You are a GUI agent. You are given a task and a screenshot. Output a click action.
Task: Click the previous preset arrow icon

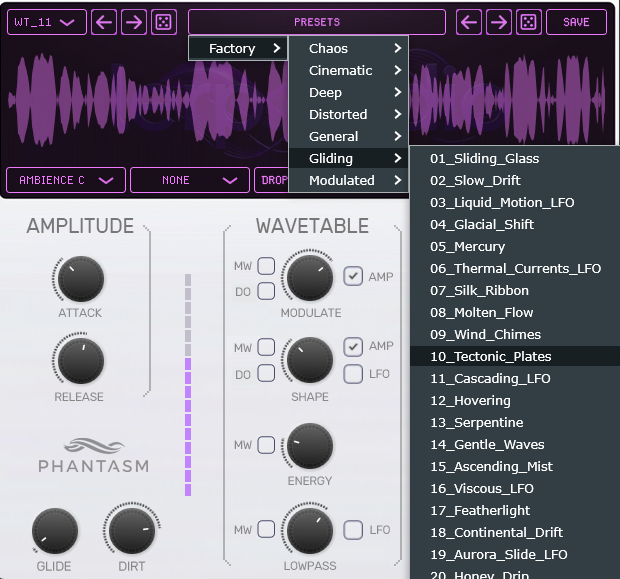pyautogui.click(x=470, y=22)
